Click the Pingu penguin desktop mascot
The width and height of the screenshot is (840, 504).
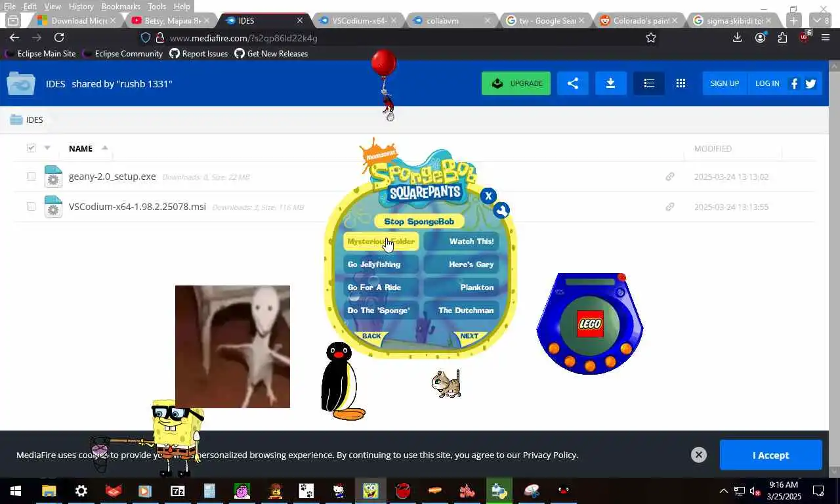[x=341, y=381]
